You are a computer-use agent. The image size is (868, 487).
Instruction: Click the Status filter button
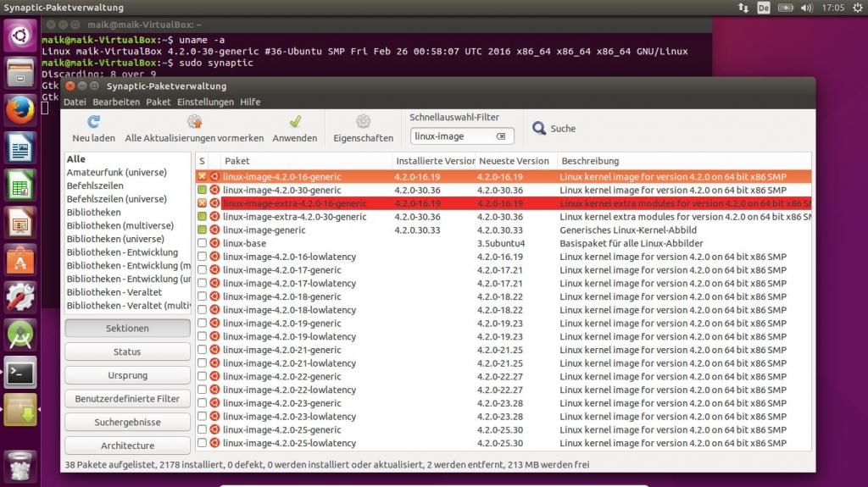127,351
